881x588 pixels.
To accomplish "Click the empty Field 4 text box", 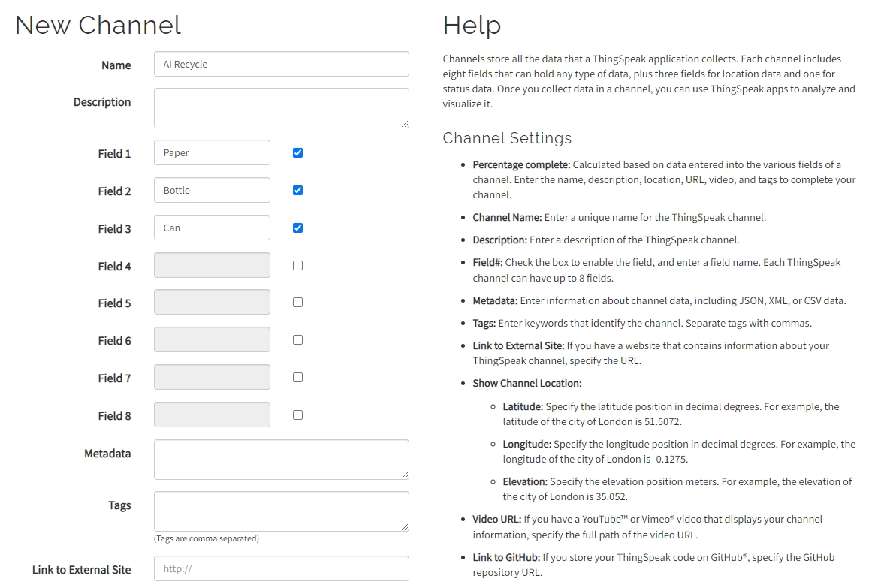I will (212, 265).
